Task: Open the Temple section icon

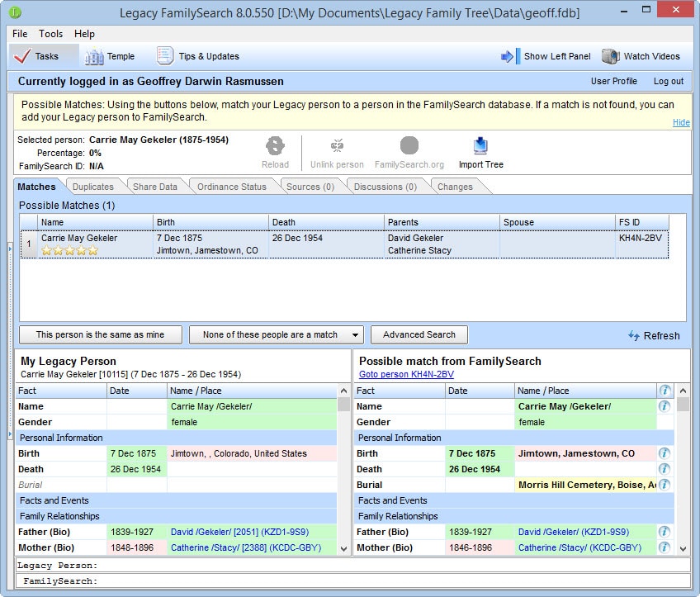Action: [94, 56]
